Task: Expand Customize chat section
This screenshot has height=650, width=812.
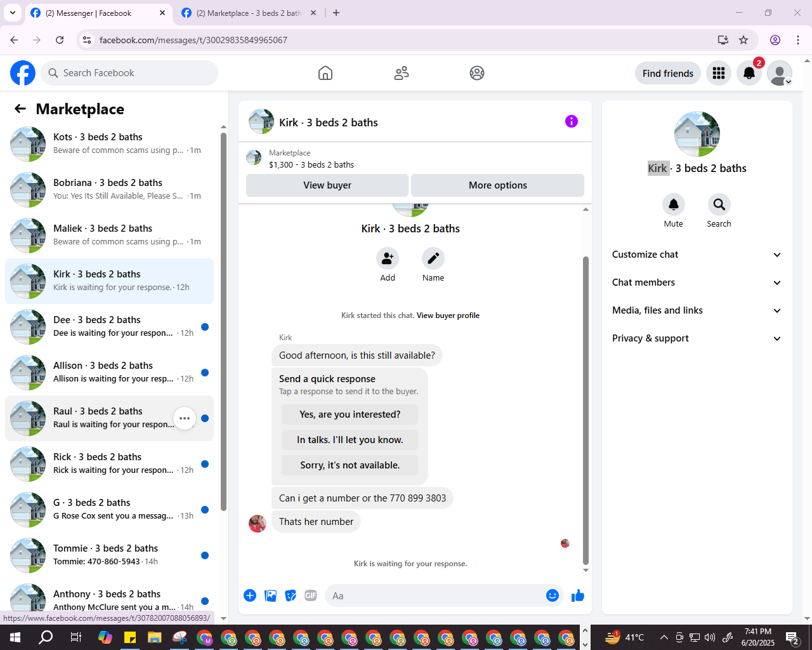Action: click(x=697, y=255)
